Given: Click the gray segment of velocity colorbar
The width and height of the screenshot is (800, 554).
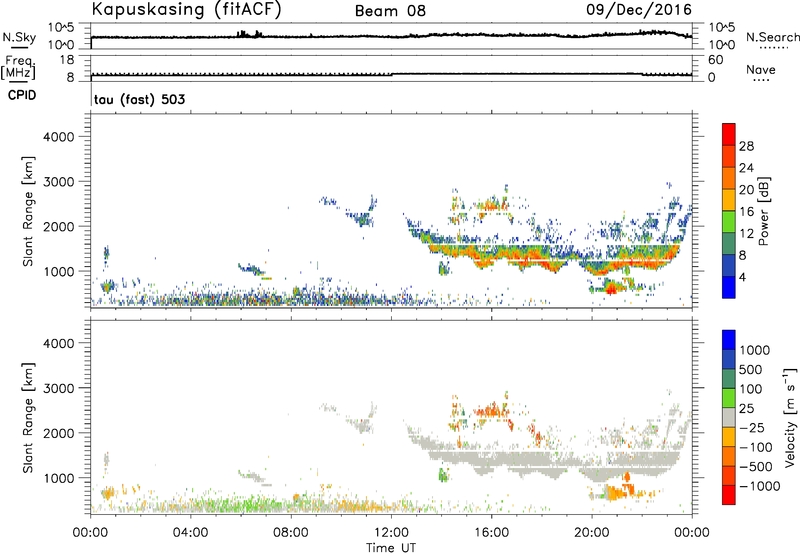Looking at the screenshot, I should (x=729, y=417).
